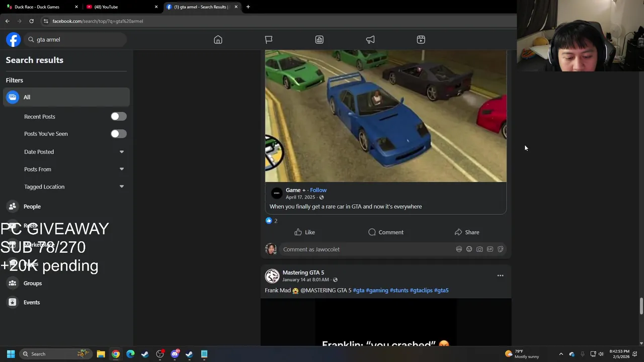Click the Game + page avatar

click(277, 193)
